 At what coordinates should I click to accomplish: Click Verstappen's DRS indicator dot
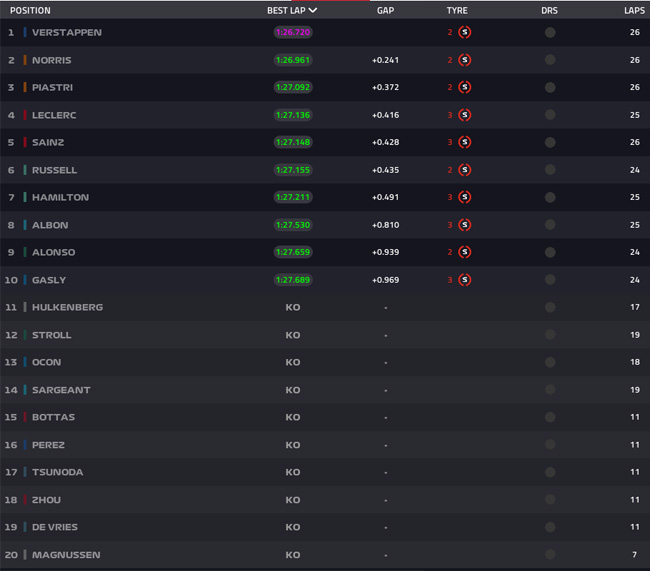550,32
